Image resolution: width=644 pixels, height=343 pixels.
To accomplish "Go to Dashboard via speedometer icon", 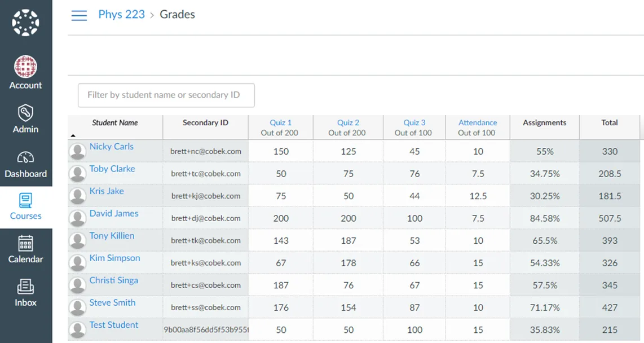I will click(x=25, y=157).
